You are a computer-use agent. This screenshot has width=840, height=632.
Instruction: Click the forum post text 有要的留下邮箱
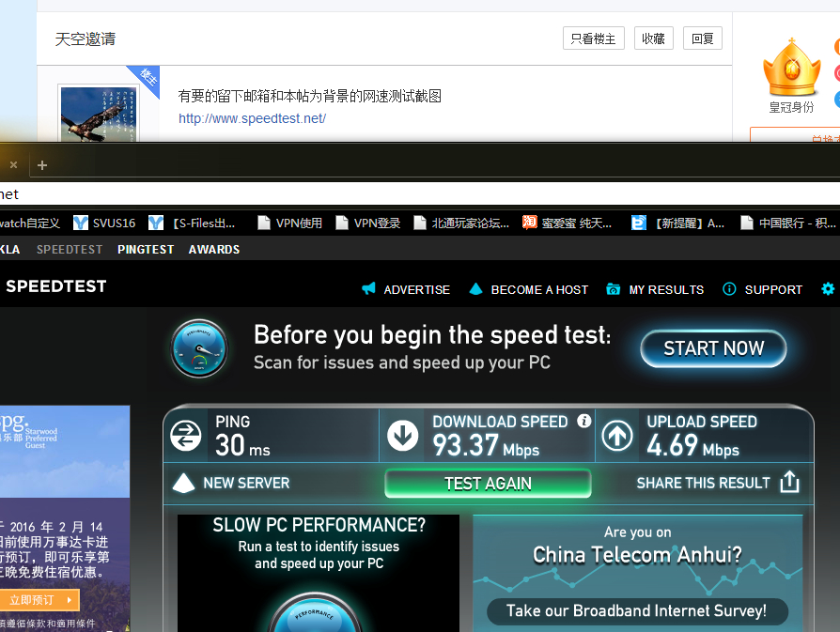(310, 97)
